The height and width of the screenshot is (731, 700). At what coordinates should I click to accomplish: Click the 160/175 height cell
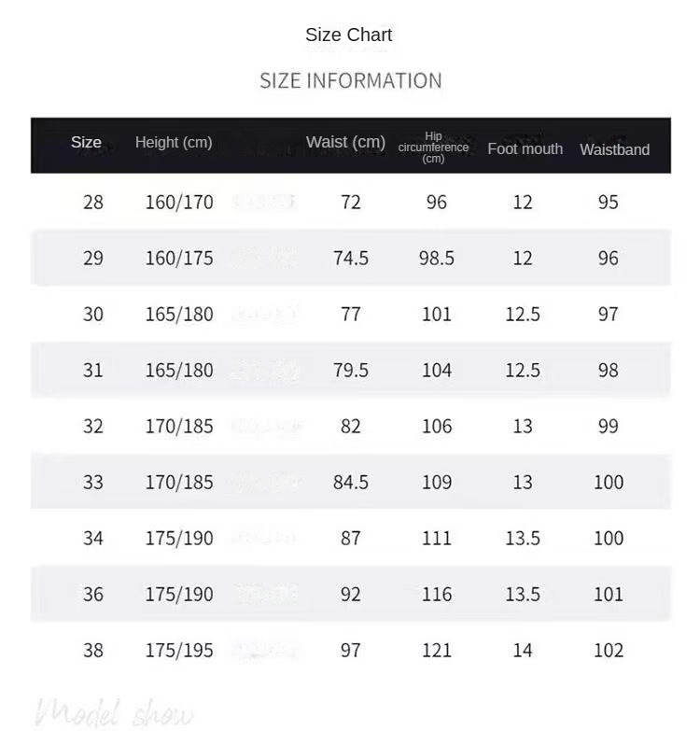pyautogui.click(x=179, y=258)
